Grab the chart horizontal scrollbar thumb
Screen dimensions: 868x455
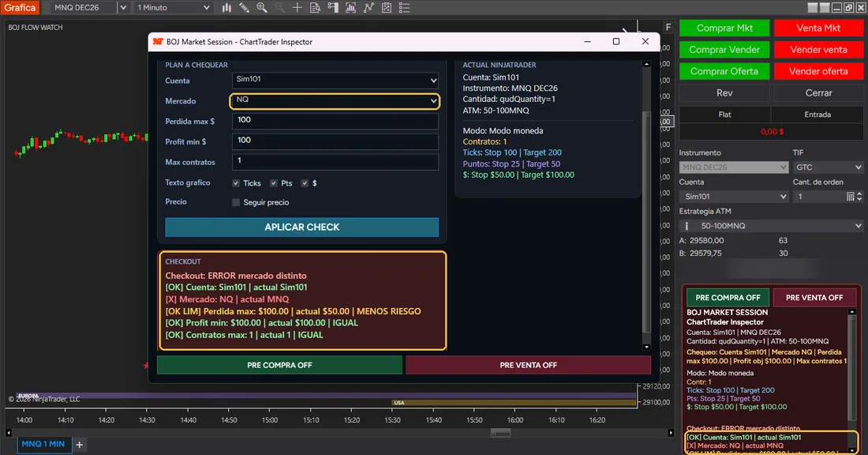pos(500,433)
